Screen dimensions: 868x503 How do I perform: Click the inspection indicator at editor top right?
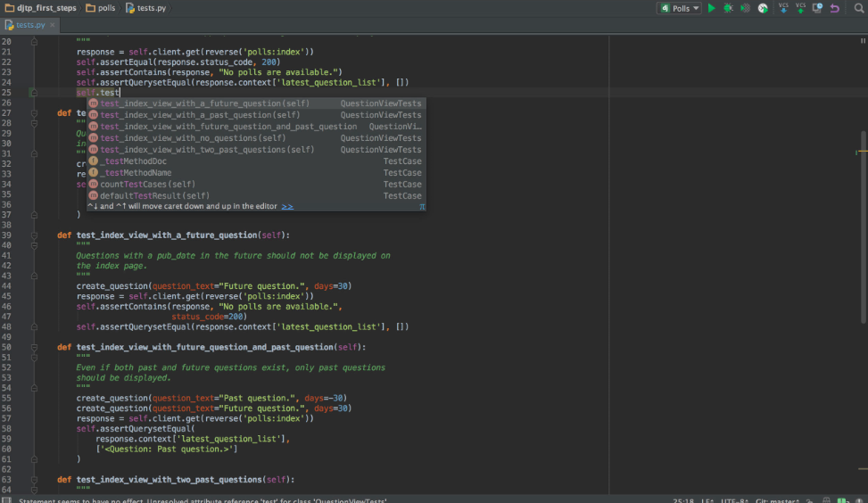863,41
